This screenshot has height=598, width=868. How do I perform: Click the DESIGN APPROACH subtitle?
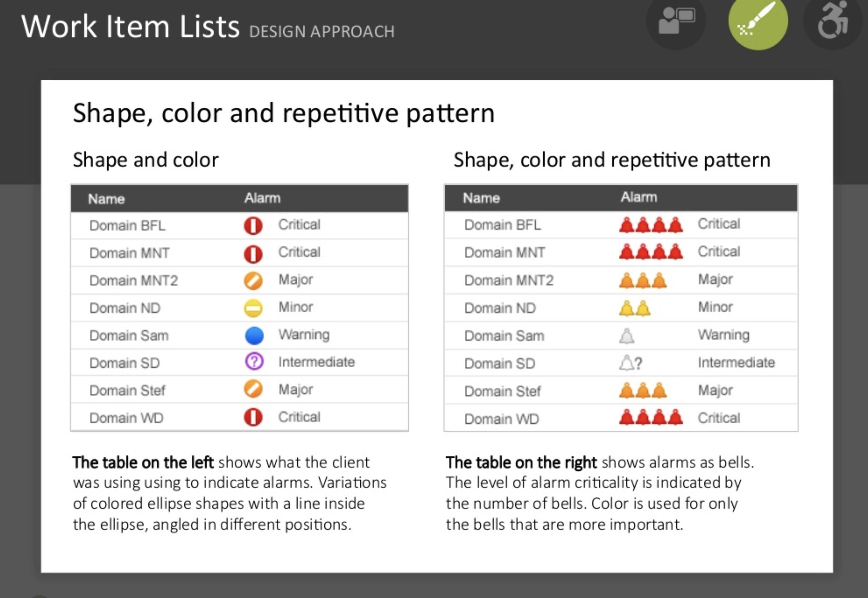tap(322, 32)
